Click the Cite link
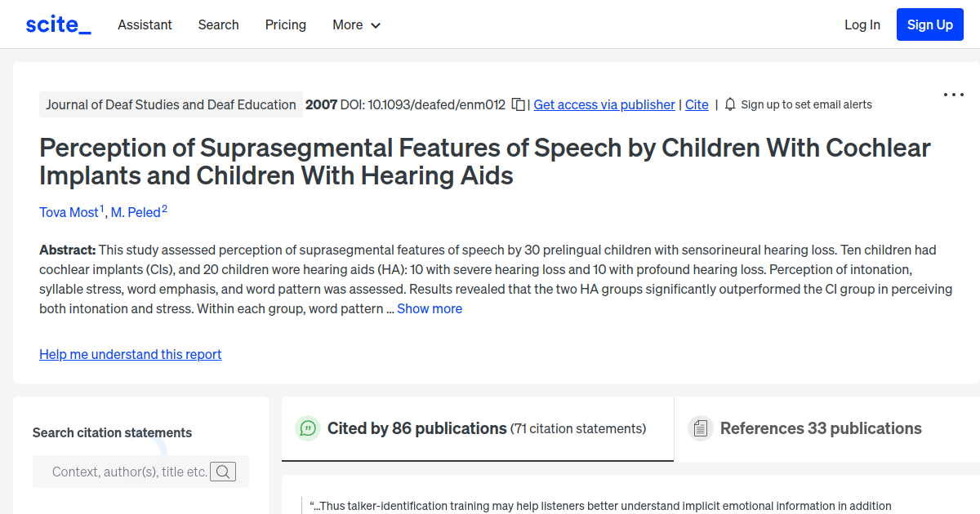 [x=697, y=104]
